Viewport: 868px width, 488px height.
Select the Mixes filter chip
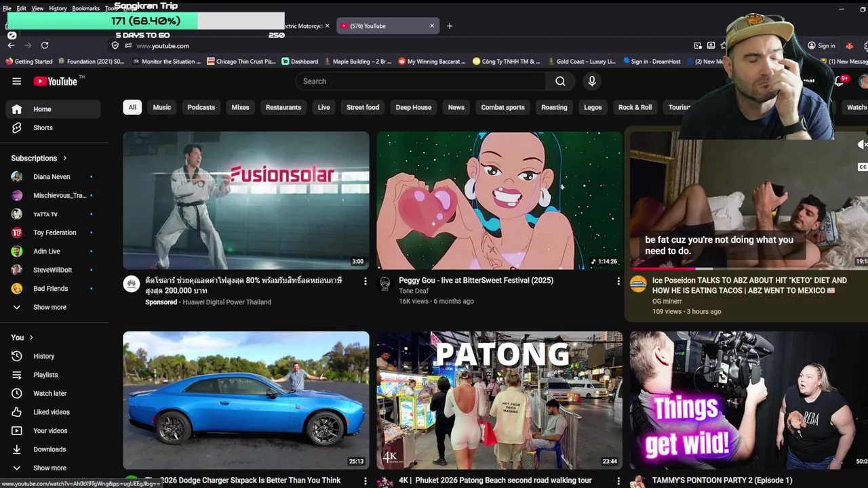240,107
